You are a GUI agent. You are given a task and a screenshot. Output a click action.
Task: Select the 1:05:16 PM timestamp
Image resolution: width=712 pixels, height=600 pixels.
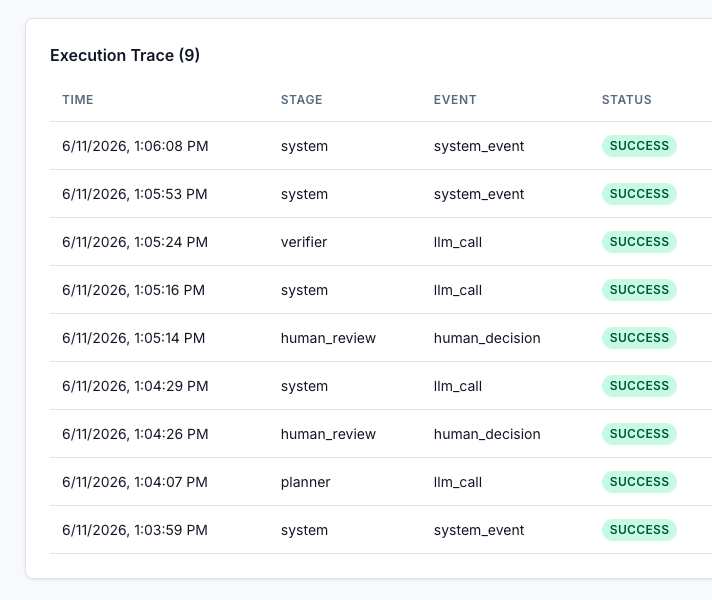[x=134, y=290]
